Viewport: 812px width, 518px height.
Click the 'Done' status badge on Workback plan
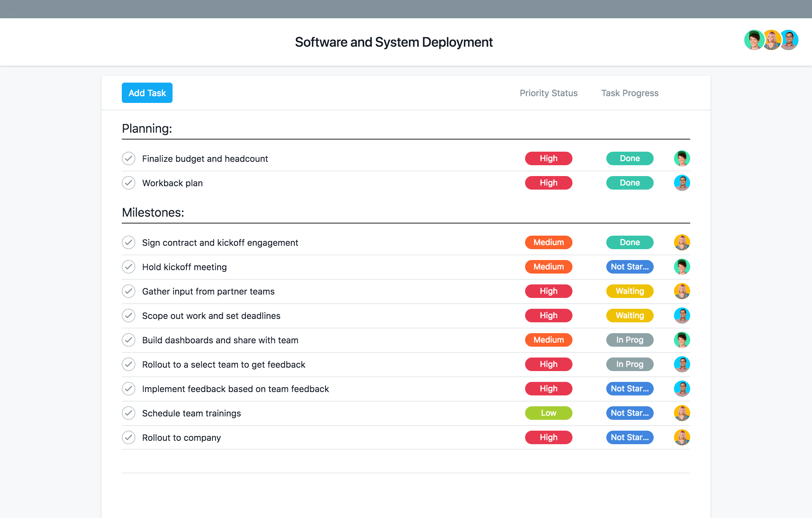[x=629, y=182]
